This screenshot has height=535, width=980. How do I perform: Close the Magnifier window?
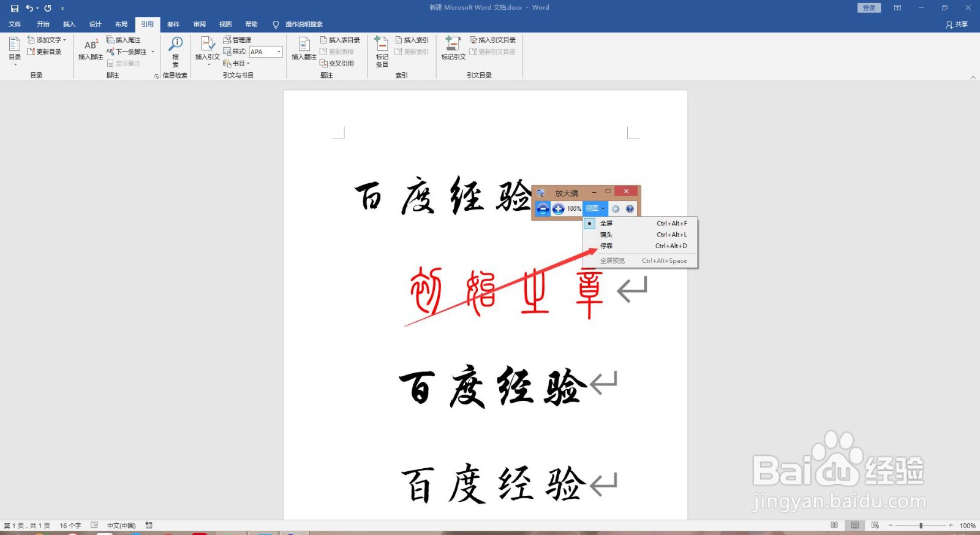(x=626, y=191)
